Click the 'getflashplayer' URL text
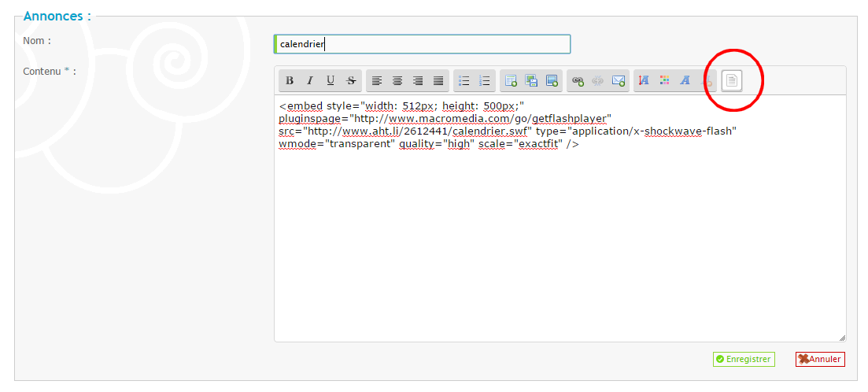The image size is (868, 392). (569, 119)
